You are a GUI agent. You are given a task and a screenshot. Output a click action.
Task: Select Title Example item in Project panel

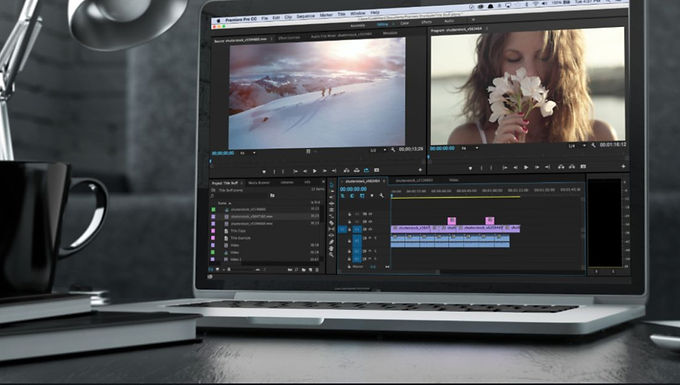(240, 238)
